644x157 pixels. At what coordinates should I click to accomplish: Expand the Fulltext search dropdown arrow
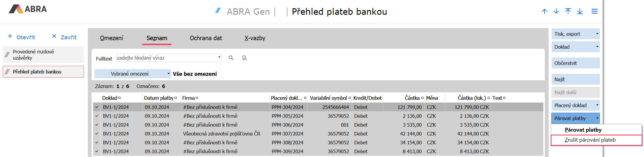[x=219, y=57]
